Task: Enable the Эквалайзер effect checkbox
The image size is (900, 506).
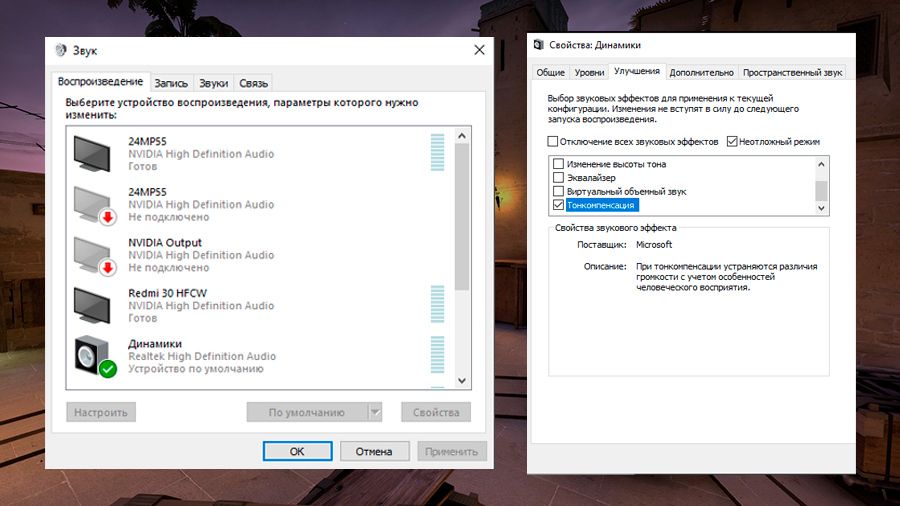Action: coord(558,177)
